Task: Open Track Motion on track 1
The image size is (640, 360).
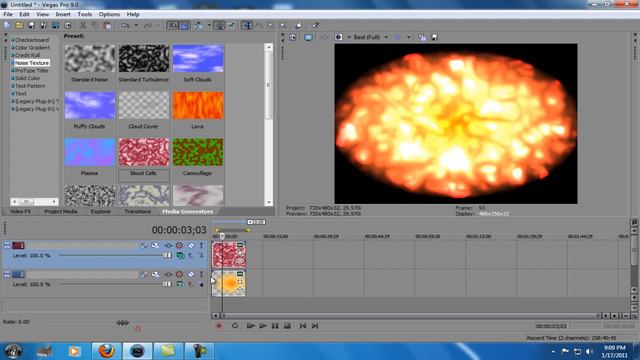Action: (155, 245)
